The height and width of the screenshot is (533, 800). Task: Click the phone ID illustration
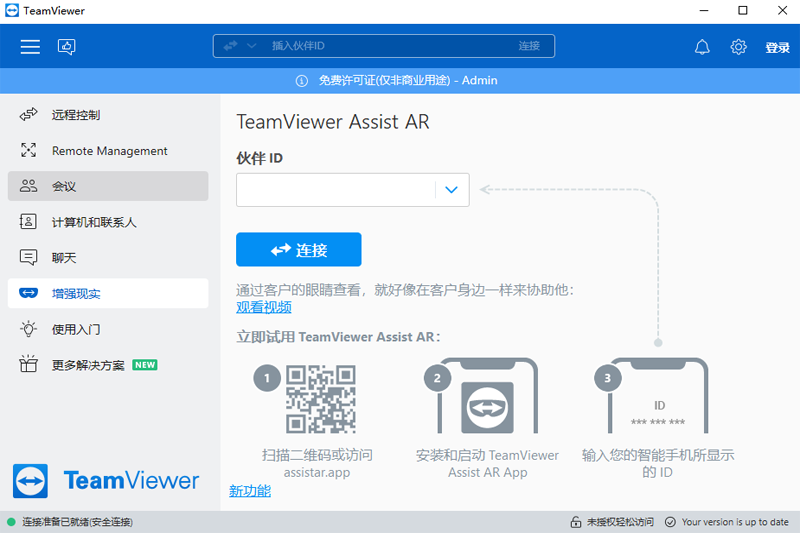coord(658,396)
